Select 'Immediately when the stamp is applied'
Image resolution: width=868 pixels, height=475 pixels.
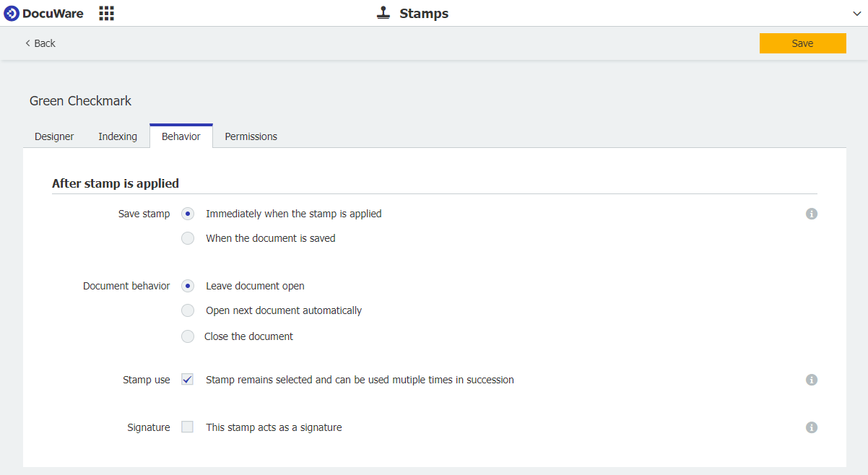coord(188,214)
